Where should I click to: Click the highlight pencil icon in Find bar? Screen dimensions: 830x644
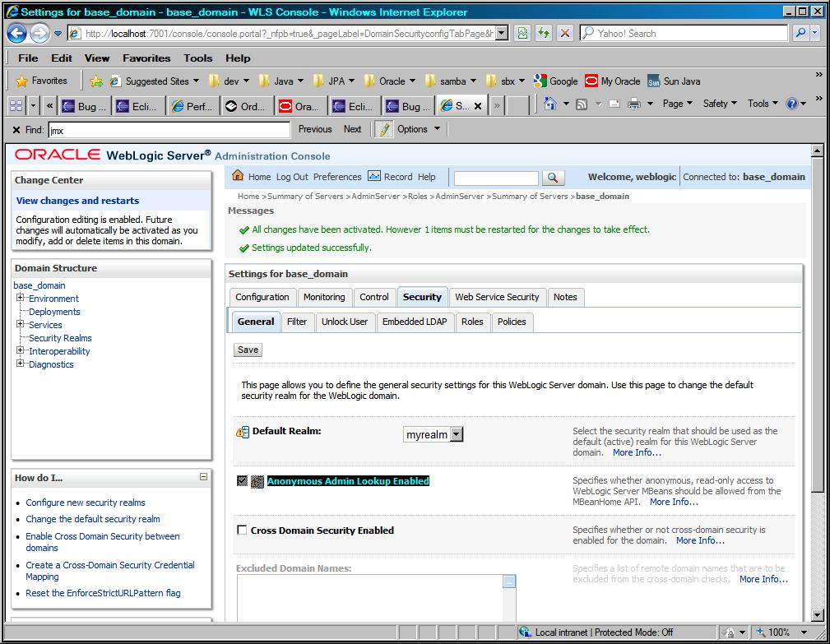(x=384, y=129)
